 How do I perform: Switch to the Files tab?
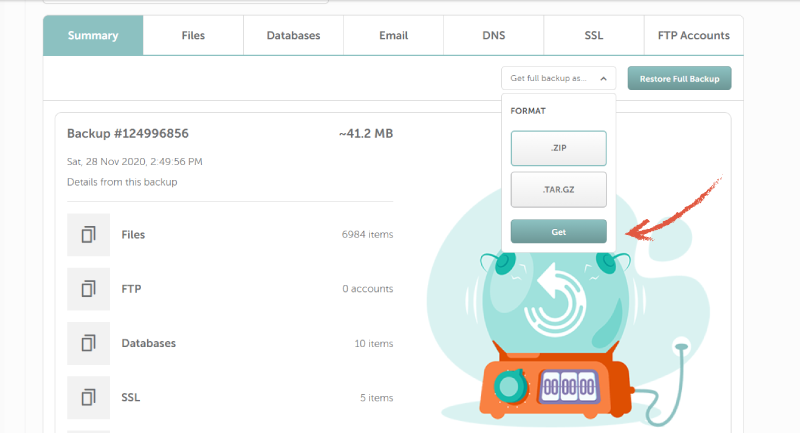pos(193,35)
